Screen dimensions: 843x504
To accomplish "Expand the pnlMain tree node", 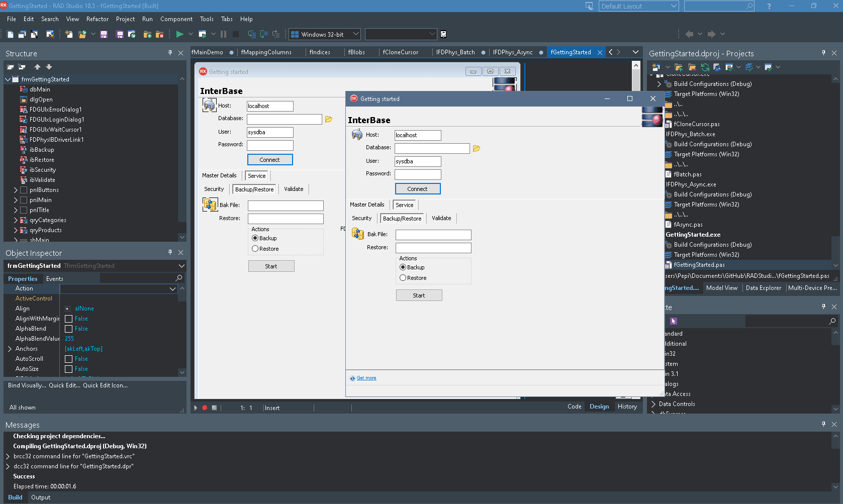I will click(16, 200).
